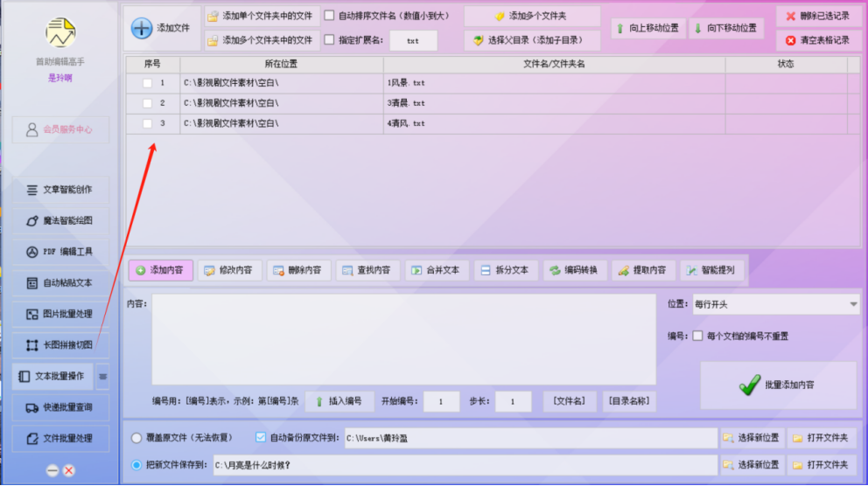Check the box for row 1 1风景.txt
The width and height of the screenshot is (868, 486).
(147, 83)
